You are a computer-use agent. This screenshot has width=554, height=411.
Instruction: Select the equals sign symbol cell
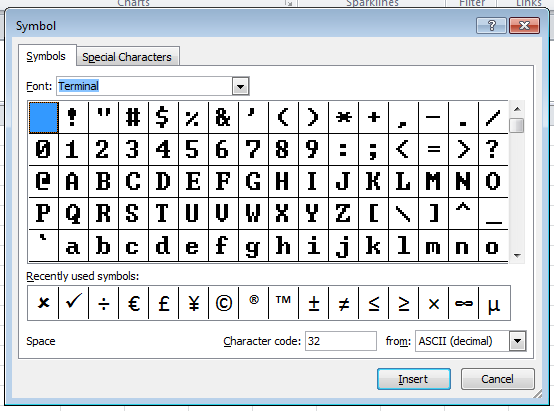[x=434, y=149]
